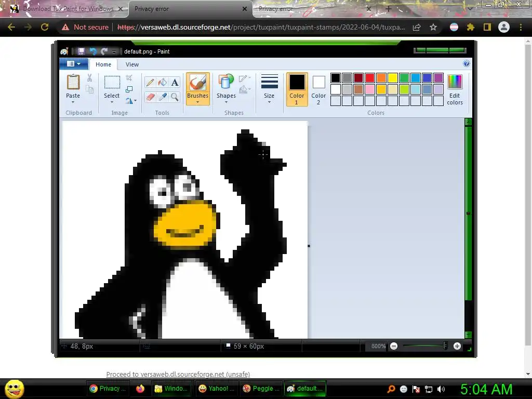Activate Color 1 selector

pyautogui.click(x=297, y=89)
